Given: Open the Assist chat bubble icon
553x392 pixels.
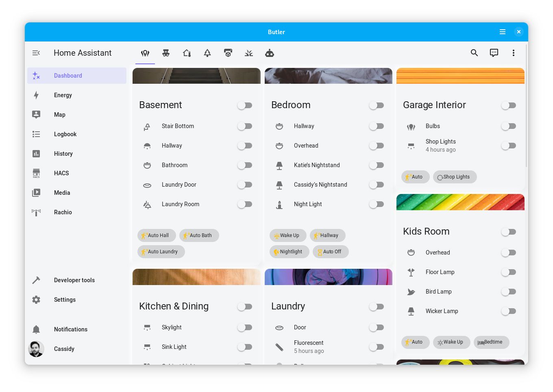Looking at the screenshot, I should [494, 53].
